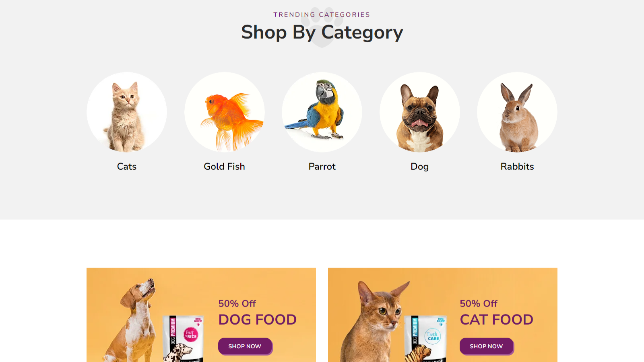Click the Gold Fish label
This screenshot has width=644, height=362.
coord(224,167)
